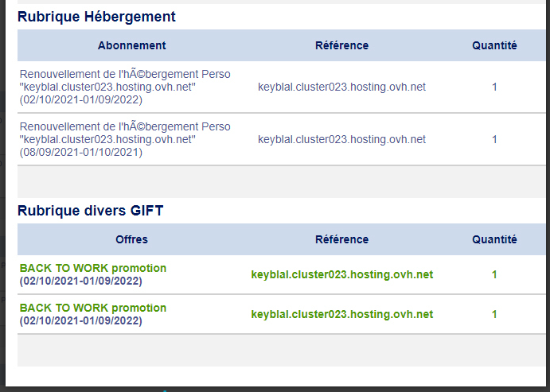Click Quantité header in the Hébergement table
550x392 pixels.
(x=494, y=45)
